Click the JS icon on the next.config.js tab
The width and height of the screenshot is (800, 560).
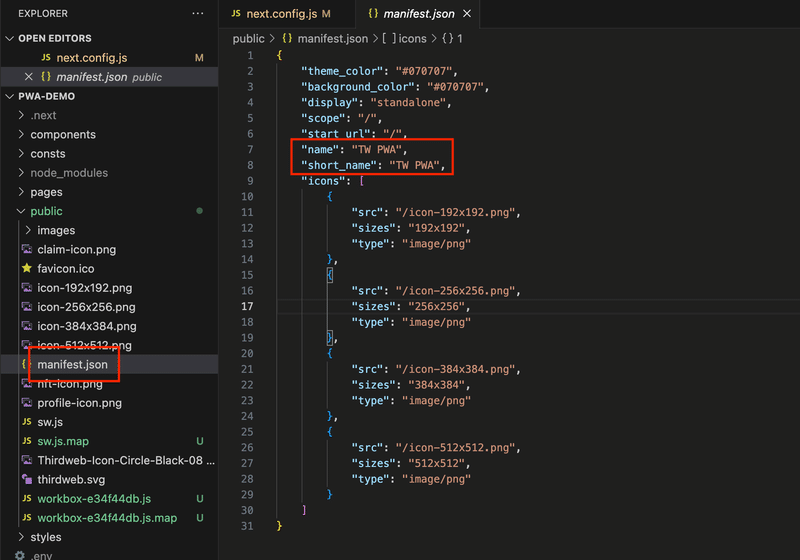tap(236, 14)
